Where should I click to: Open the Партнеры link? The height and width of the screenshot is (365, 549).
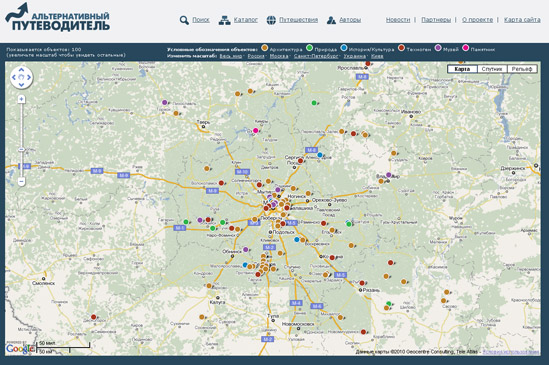point(436,20)
